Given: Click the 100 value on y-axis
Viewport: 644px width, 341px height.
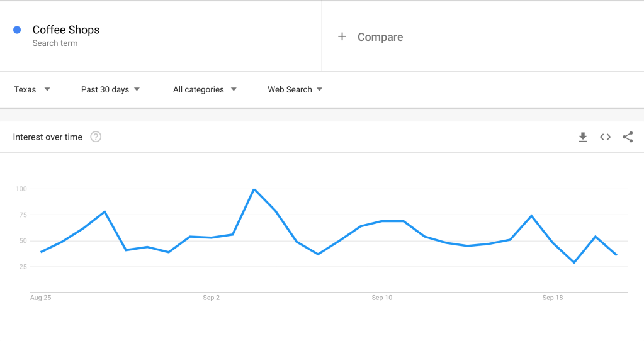Looking at the screenshot, I should pyautogui.click(x=21, y=189).
